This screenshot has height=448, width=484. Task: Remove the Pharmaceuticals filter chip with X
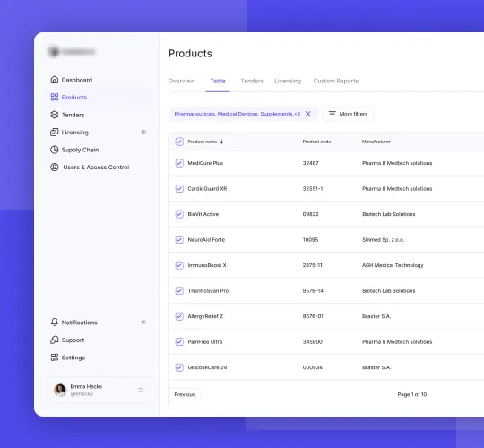[307, 114]
